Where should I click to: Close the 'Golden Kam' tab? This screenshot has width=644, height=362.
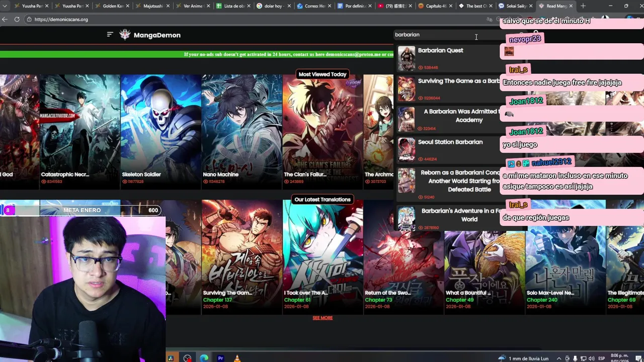pyautogui.click(x=127, y=6)
